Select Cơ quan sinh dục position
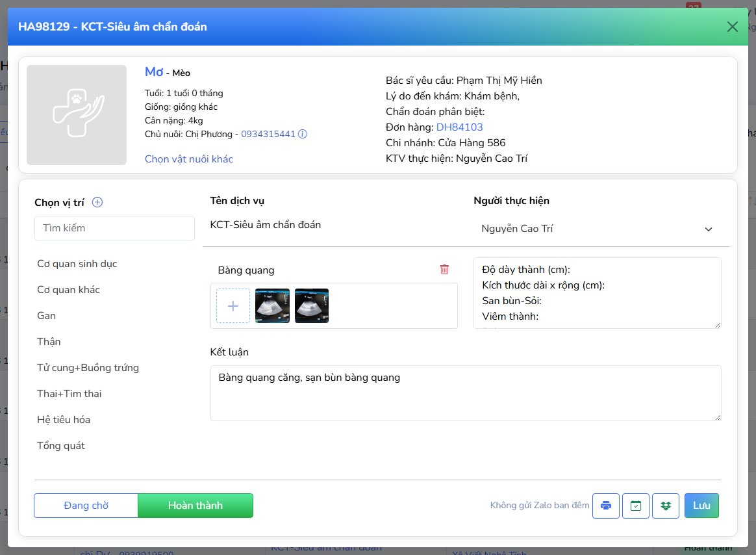 point(77,263)
